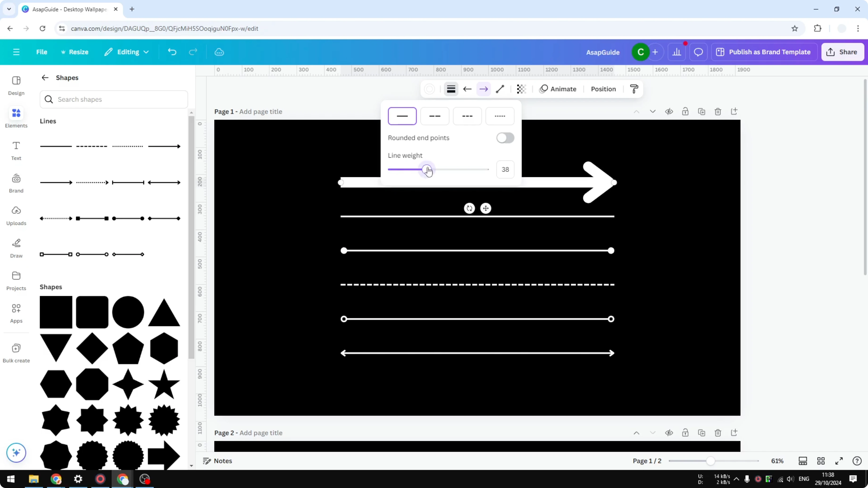Click the Search shapes input field
This screenshot has width=868, height=488.
pyautogui.click(x=113, y=99)
